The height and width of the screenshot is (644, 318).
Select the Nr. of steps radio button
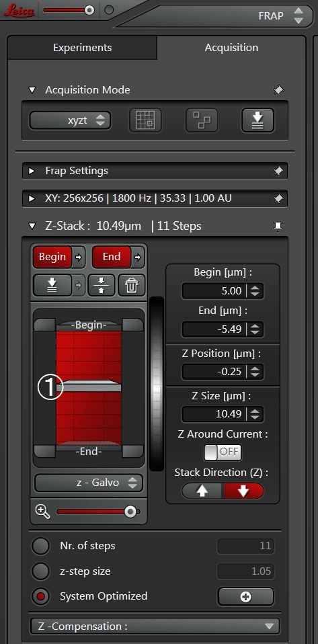(40, 546)
